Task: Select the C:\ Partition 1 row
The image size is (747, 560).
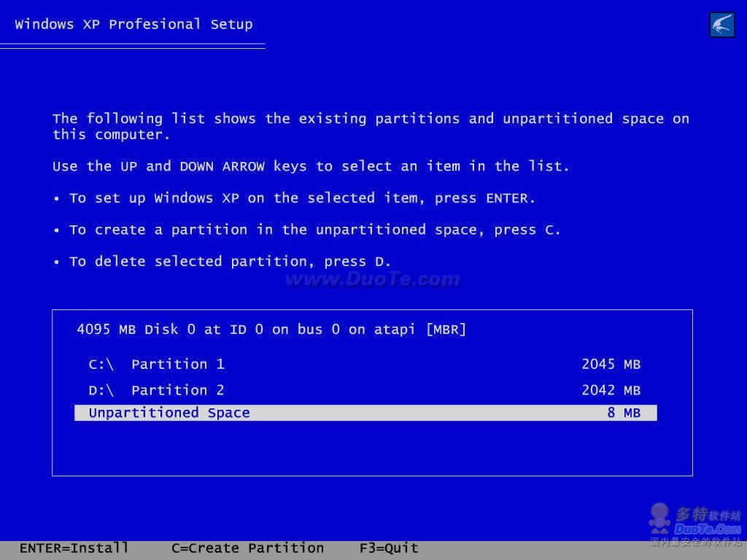Action: click(365, 365)
